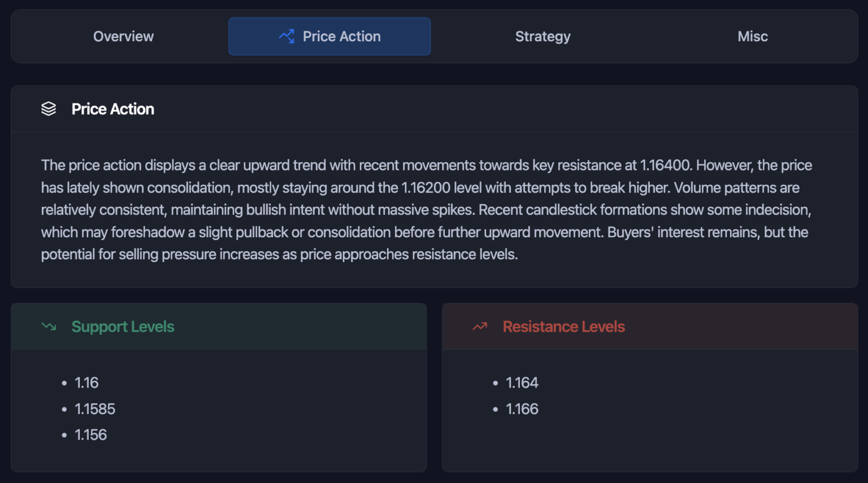Select the Support Levels panel header
868x483 pixels.
pyautogui.click(x=219, y=326)
